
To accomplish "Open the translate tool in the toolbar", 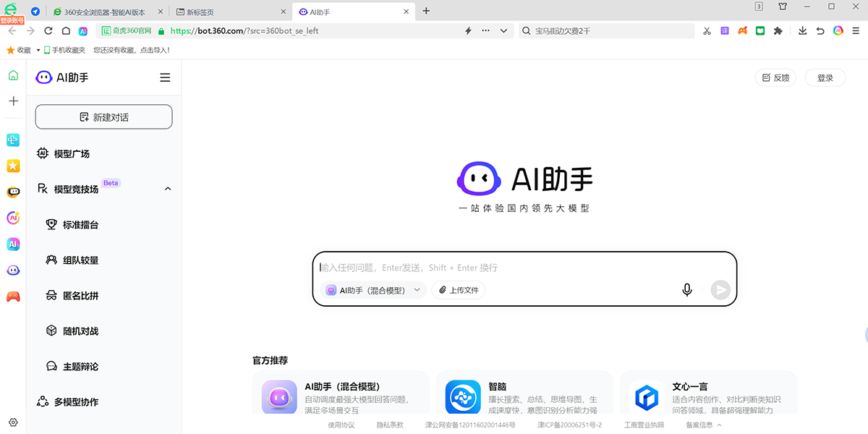I will (724, 30).
